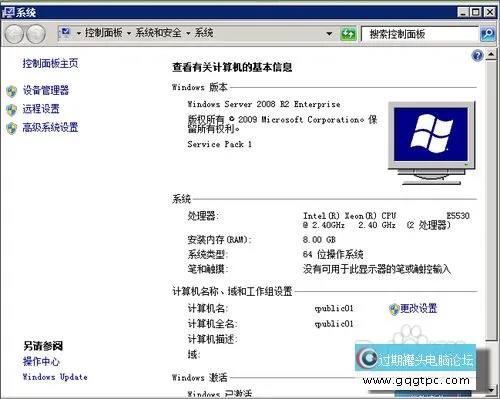Viewport: 500px width, 399px height.
Task: Click the system window title bar icon
Action: coord(8,12)
